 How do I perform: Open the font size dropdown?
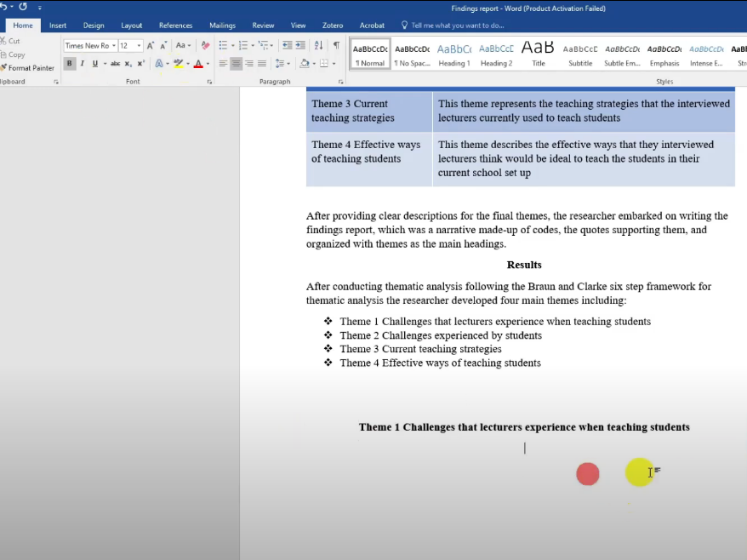139,46
